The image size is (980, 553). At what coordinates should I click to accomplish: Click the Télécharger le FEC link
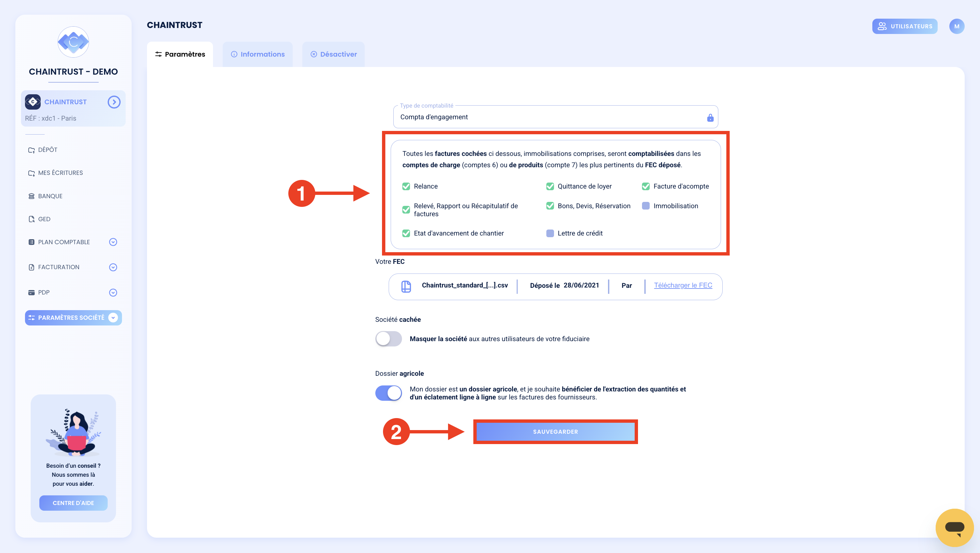coord(683,285)
